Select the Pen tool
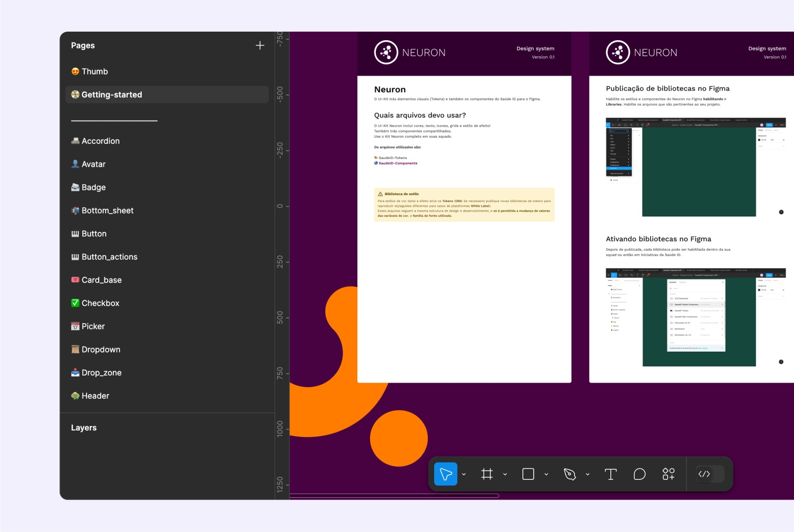 pyautogui.click(x=570, y=474)
